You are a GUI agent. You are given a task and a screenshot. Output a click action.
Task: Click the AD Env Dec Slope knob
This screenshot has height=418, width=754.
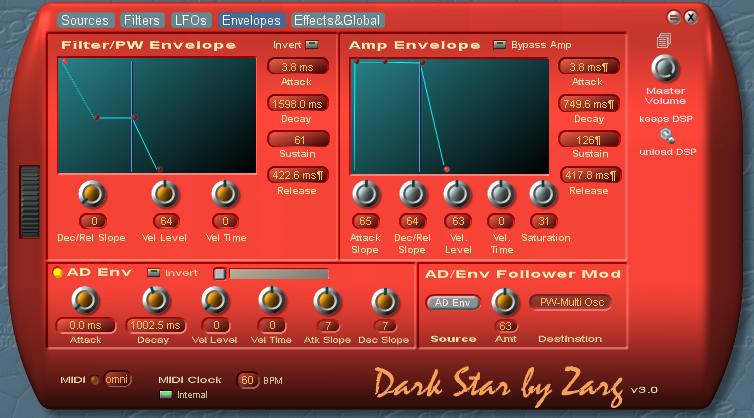click(x=385, y=302)
